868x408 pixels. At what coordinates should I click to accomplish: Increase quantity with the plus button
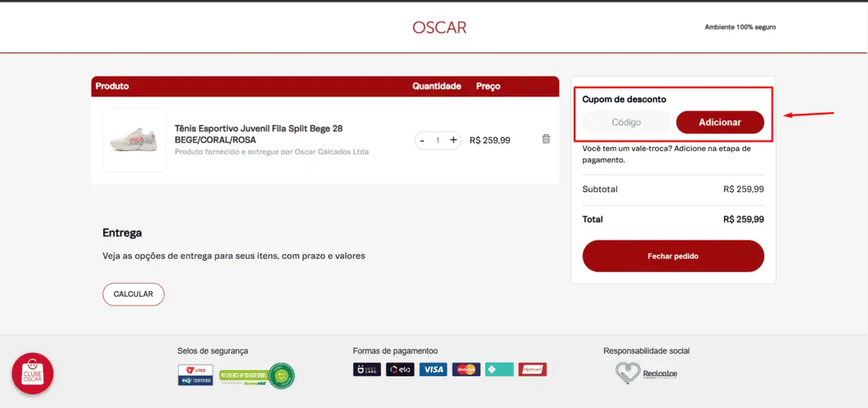pyautogui.click(x=453, y=140)
